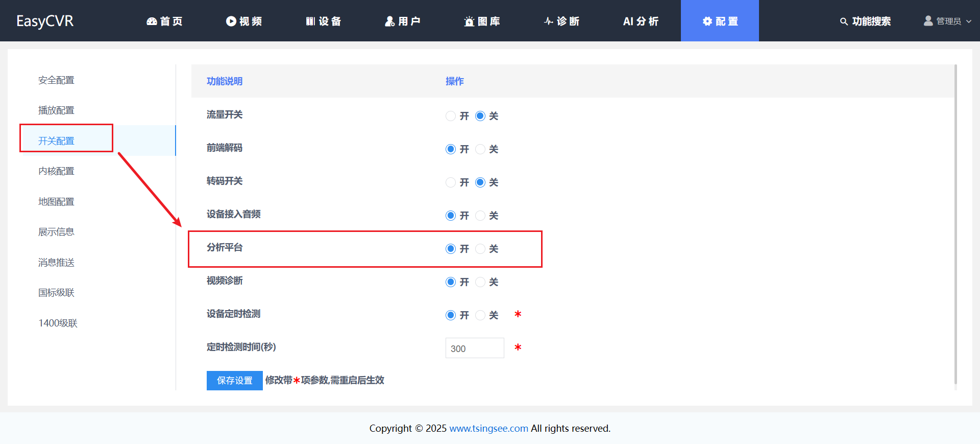The width and height of the screenshot is (980, 444).
Task: Click the alarm icon beside 图库
Action: pyautogui.click(x=469, y=21)
